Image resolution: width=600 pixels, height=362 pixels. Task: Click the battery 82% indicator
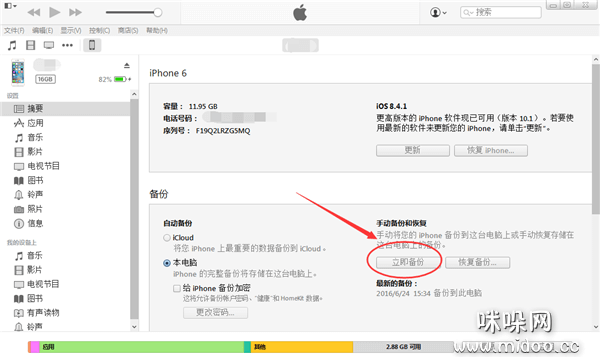coord(114,79)
